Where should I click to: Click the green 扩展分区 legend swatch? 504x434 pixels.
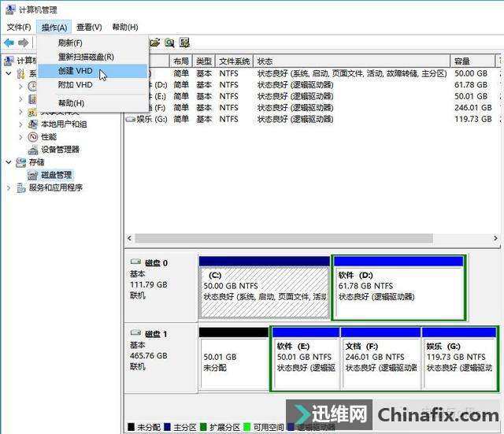coord(203,427)
